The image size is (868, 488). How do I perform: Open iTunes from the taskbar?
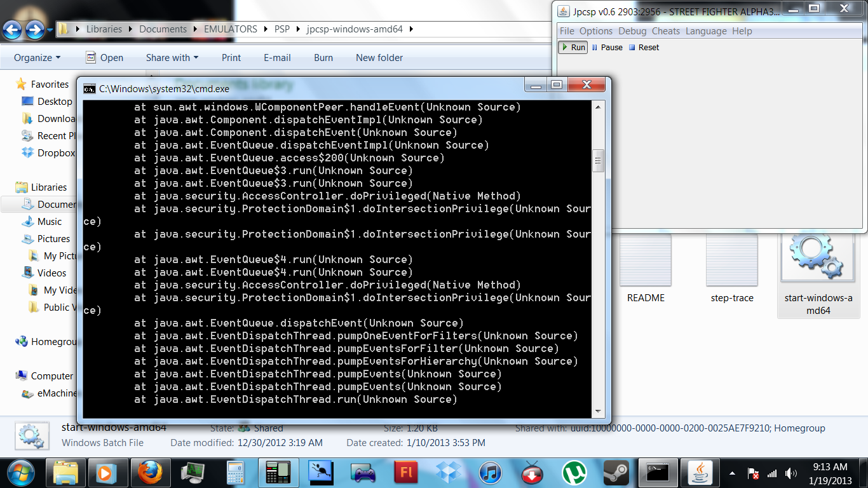(491, 473)
